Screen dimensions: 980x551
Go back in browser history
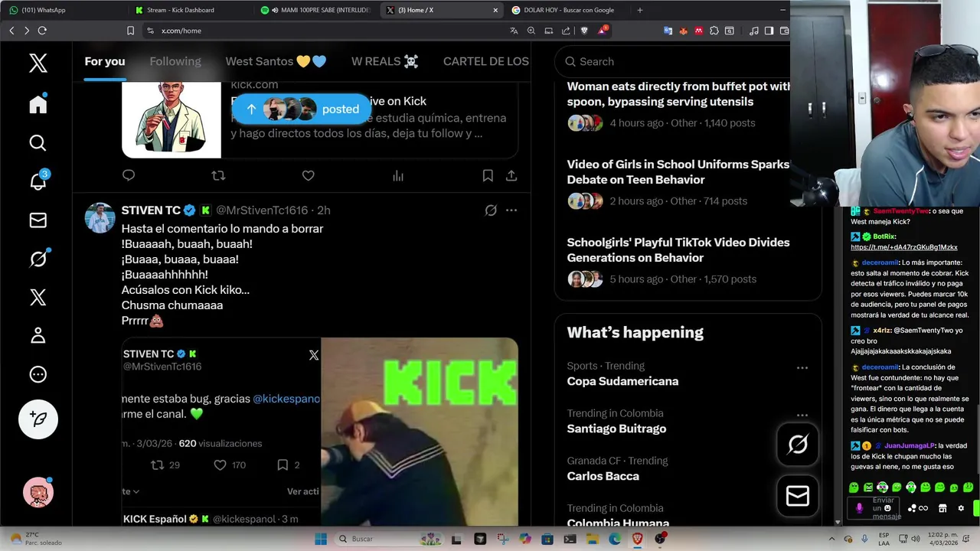coord(11,31)
